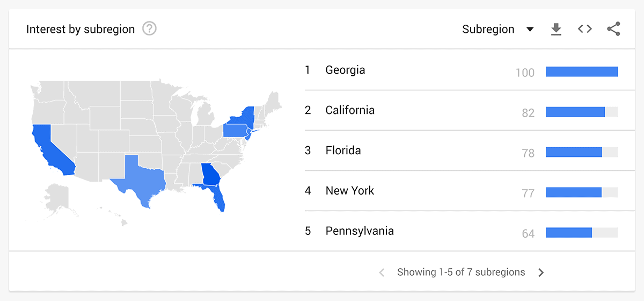Click the share icon

click(x=613, y=29)
